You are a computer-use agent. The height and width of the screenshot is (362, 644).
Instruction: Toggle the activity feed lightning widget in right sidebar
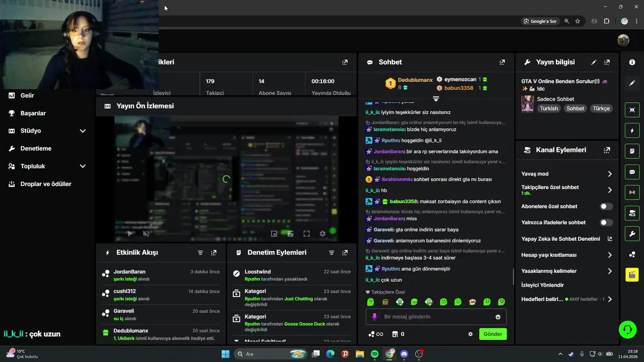pos(632,131)
